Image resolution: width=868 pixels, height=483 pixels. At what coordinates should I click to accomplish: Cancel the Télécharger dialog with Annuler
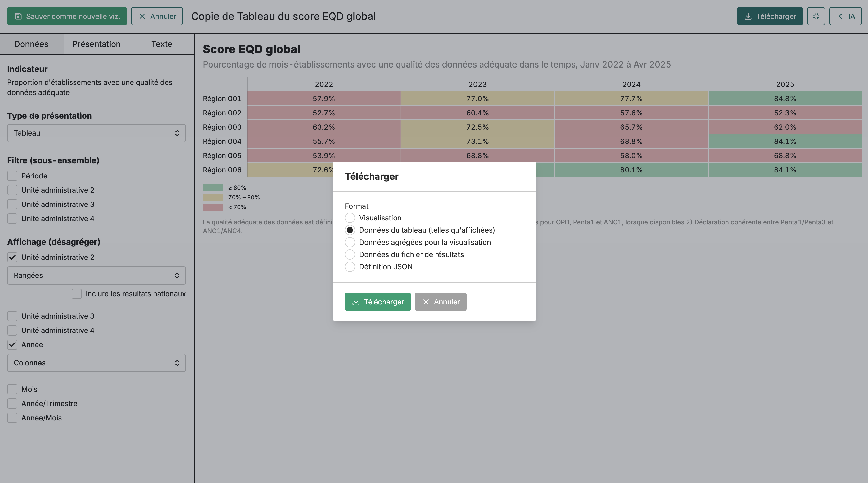(440, 302)
